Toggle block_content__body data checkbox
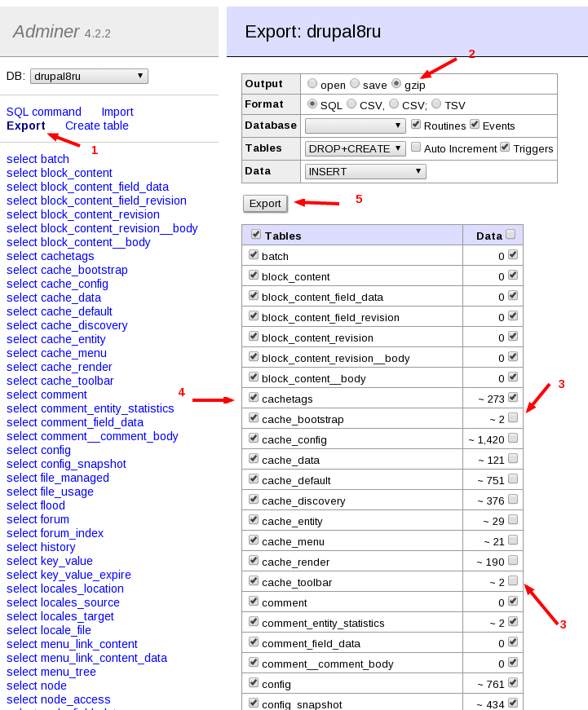Screen dimensions: 588x710 [513, 377]
